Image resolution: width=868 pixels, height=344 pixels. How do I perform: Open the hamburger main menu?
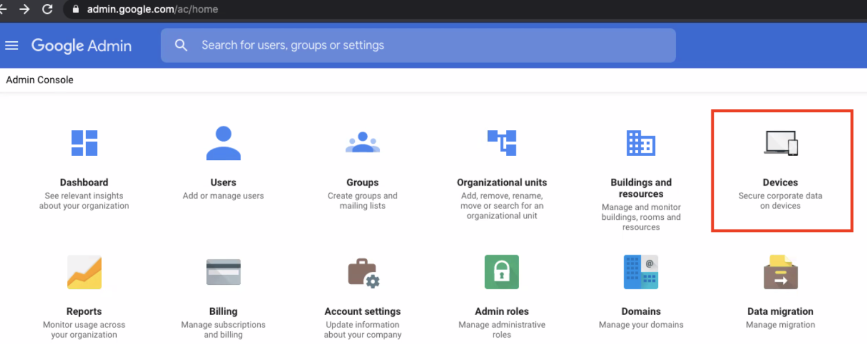point(12,45)
